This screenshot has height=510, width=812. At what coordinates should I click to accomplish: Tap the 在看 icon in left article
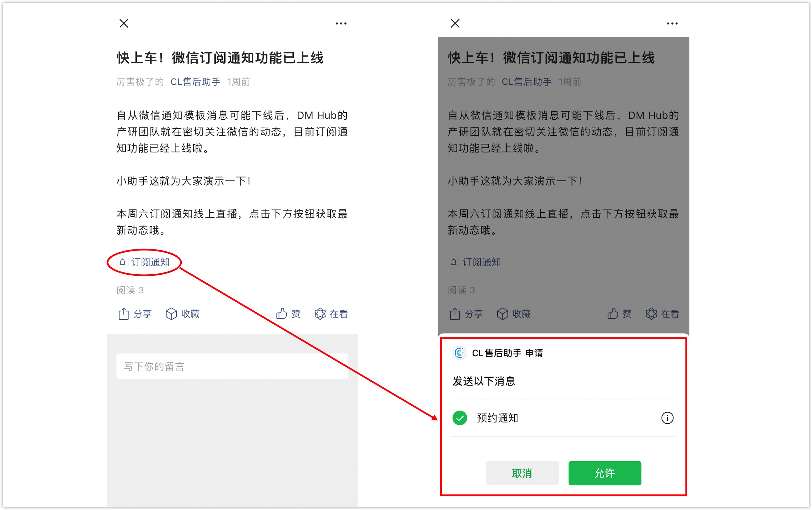[320, 314]
